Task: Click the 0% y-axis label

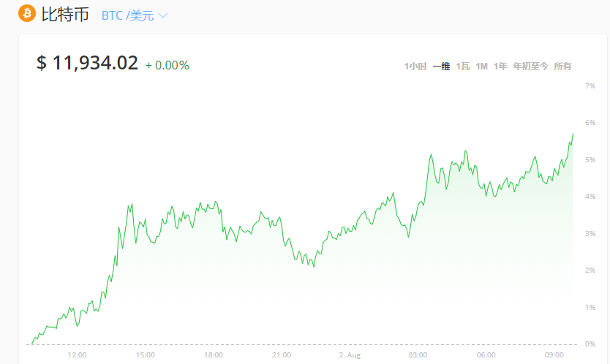Action: coord(590,344)
